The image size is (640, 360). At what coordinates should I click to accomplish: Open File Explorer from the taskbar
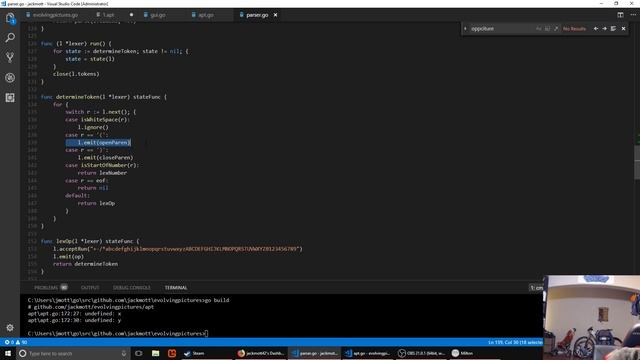point(156,353)
